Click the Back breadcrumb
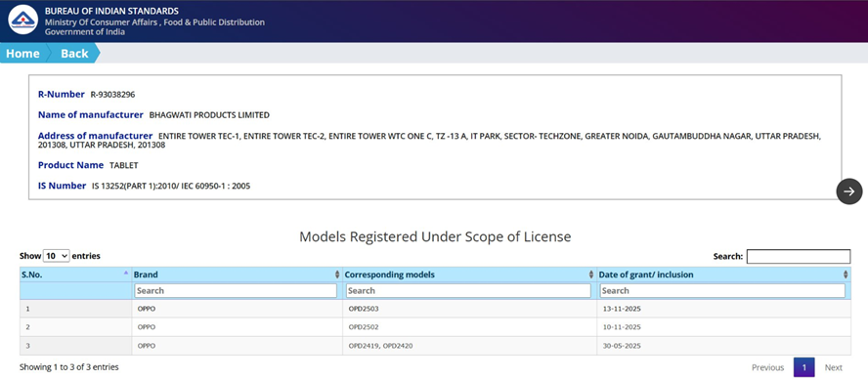 (74, 53)
